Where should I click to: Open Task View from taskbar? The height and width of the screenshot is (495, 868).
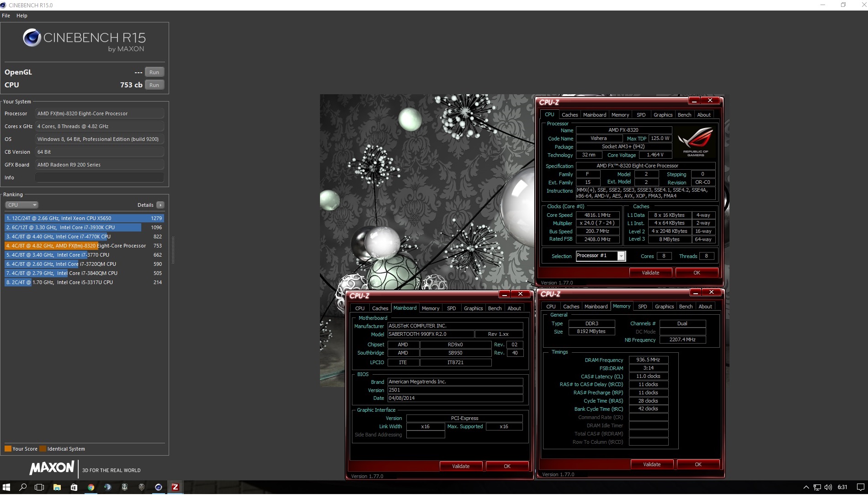tap(39, 487)
